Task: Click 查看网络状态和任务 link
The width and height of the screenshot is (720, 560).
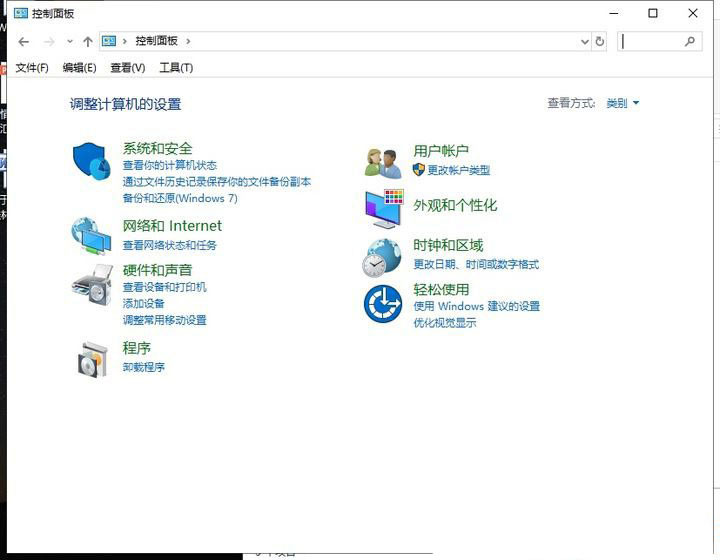Action: click(169, 245)
